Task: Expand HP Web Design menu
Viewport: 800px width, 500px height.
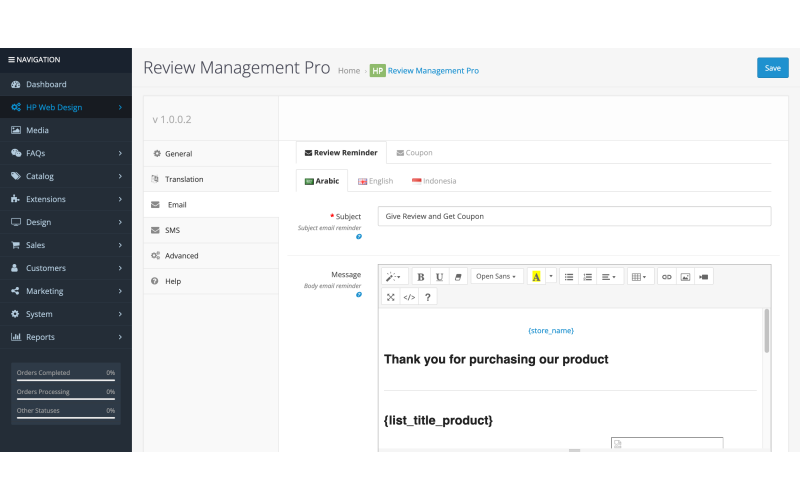Action: coord(66,107)
